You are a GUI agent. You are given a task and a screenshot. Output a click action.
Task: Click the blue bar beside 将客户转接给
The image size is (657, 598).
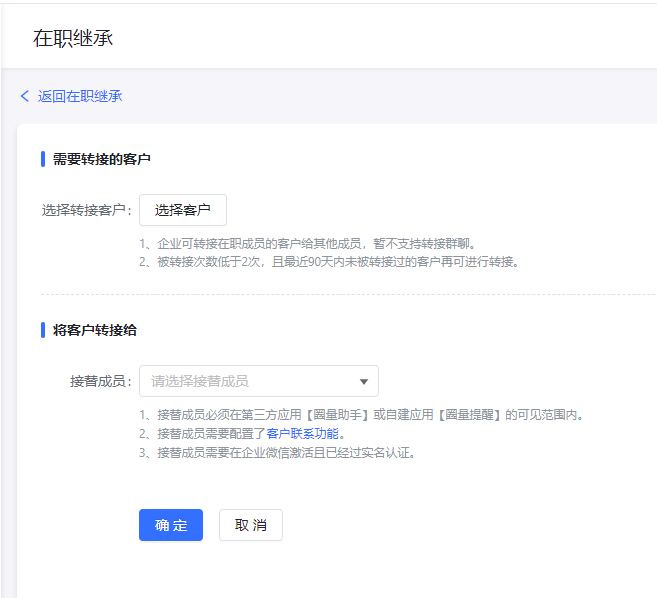click(43, 330)
